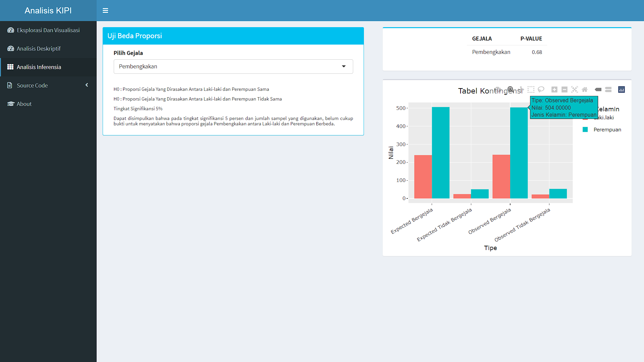
Task: Click the Pembengkakan table cell
Action: 491,52
